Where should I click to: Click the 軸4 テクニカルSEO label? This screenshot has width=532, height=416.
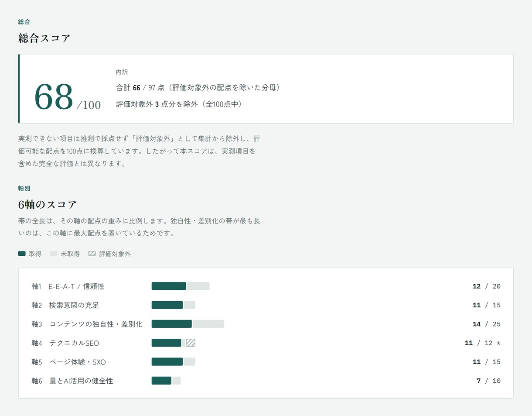tap(65, 343)
